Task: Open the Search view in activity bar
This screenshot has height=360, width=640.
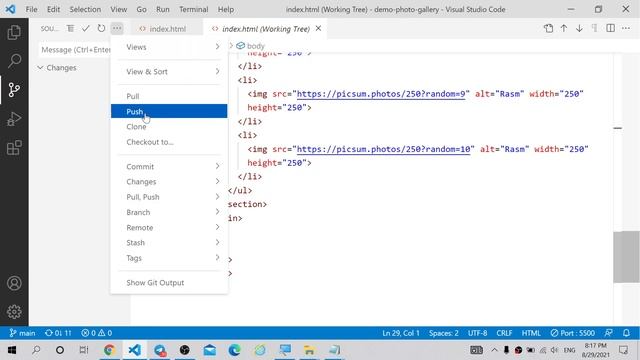Action: click(14, 61)
